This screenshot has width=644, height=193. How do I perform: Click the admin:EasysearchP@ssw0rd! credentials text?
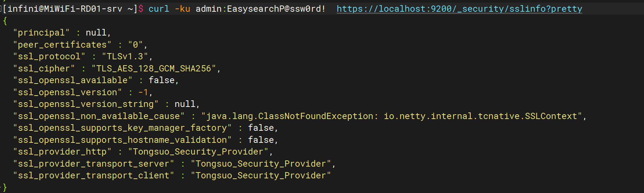click(260, 9)
